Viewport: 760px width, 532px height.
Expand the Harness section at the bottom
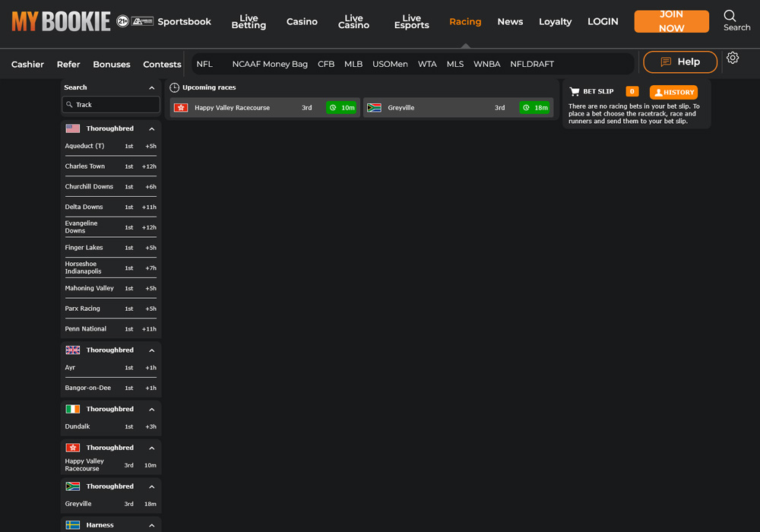(151, 524)
